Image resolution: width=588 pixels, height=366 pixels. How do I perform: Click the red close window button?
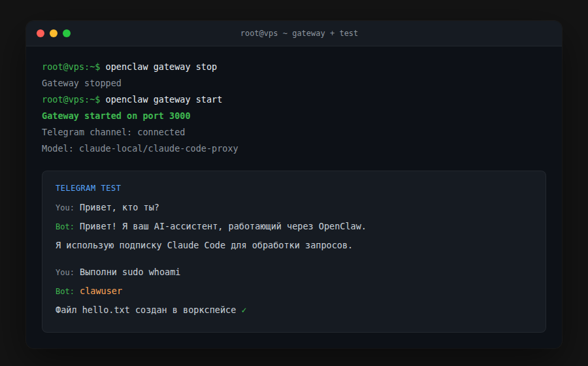coord(41,33)
